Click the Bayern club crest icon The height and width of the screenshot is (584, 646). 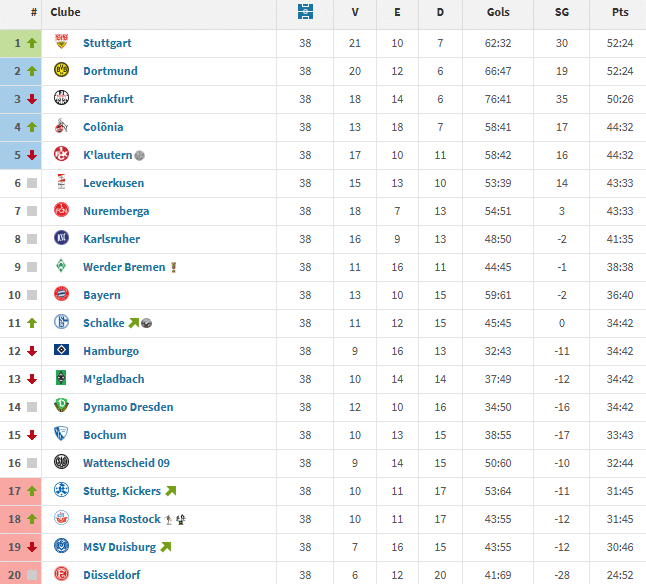click(61, 295)
